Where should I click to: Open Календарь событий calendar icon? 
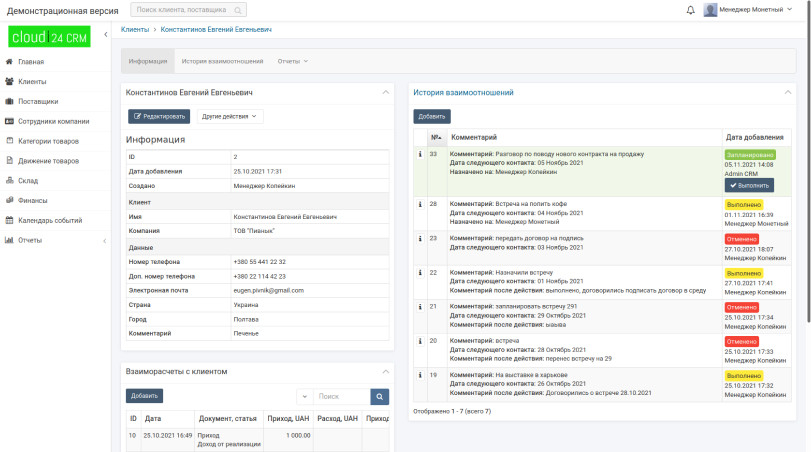click(x=10, y=220)
